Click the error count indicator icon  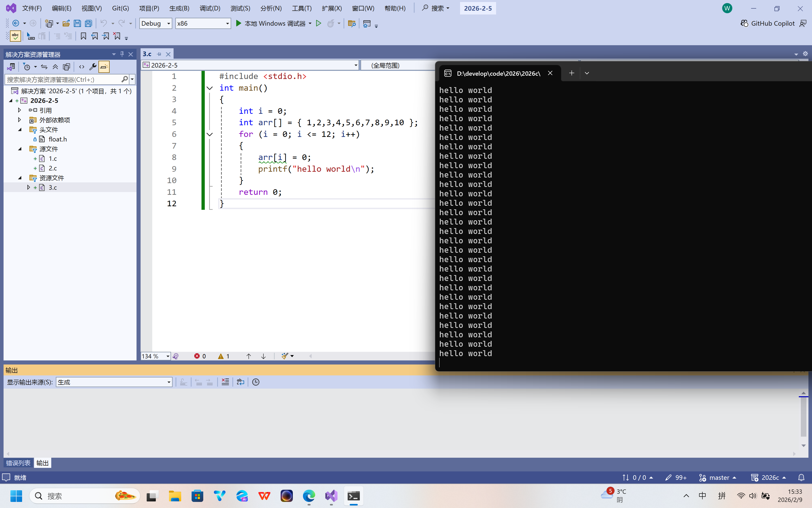(197, 356)
